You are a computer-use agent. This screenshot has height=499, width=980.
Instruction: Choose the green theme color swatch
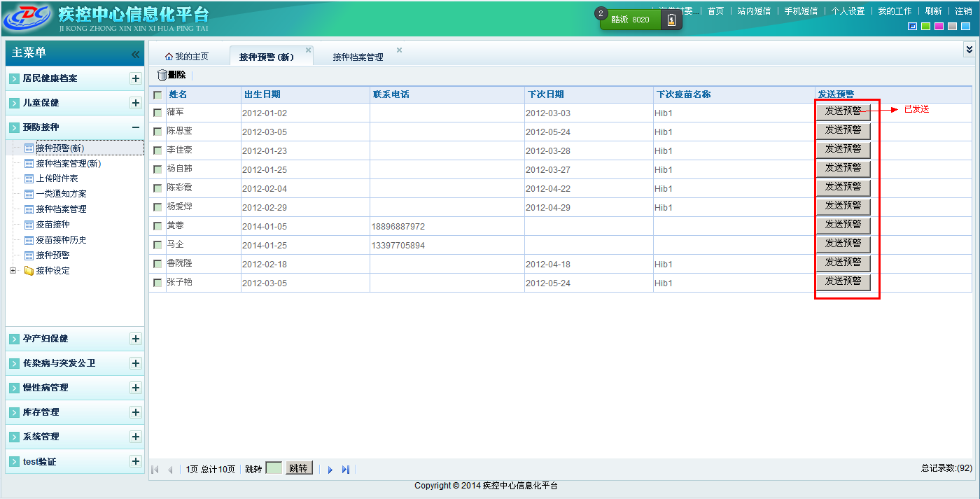[x=925, y=27]
